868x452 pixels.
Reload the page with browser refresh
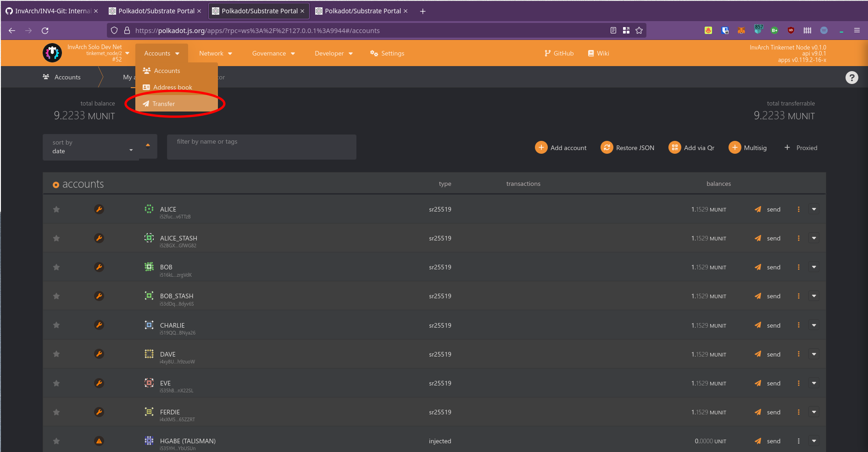(45, 31)
